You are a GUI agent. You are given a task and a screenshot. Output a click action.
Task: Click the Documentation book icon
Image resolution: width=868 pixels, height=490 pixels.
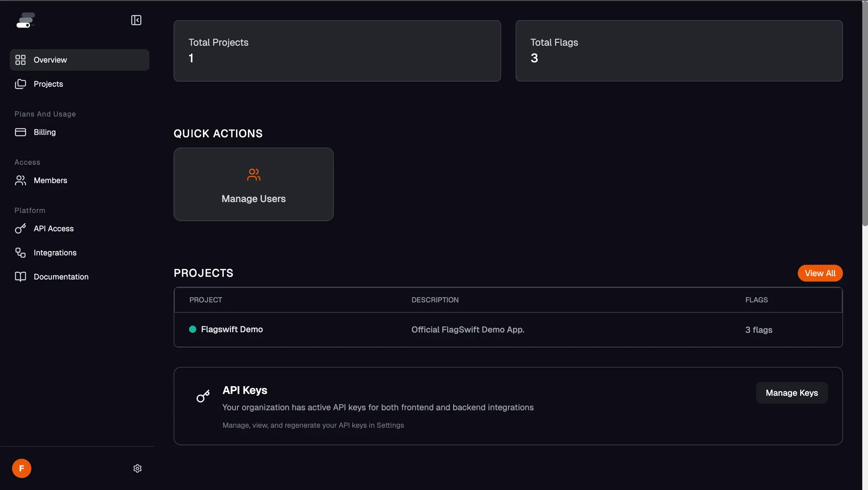pos(20,277)
